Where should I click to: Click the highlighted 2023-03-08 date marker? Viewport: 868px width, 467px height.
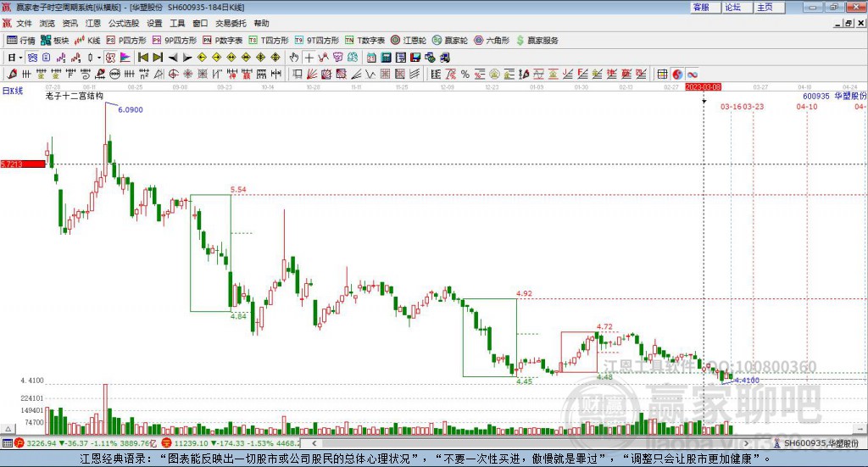coord(703,87)
